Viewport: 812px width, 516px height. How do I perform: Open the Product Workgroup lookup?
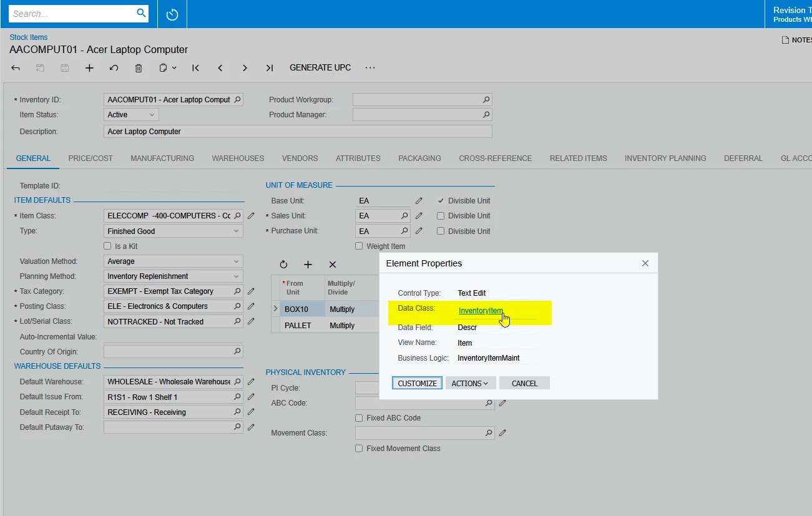point(486,100)
